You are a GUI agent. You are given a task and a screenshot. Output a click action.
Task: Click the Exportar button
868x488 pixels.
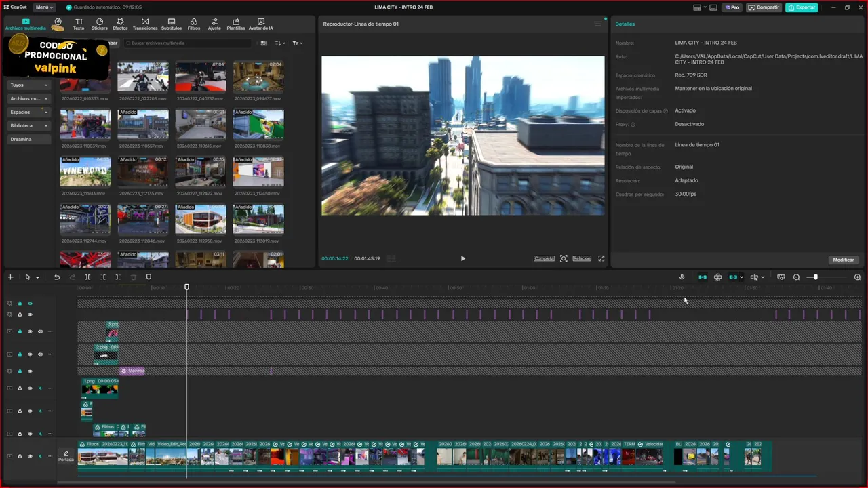[x=802, y=7]
